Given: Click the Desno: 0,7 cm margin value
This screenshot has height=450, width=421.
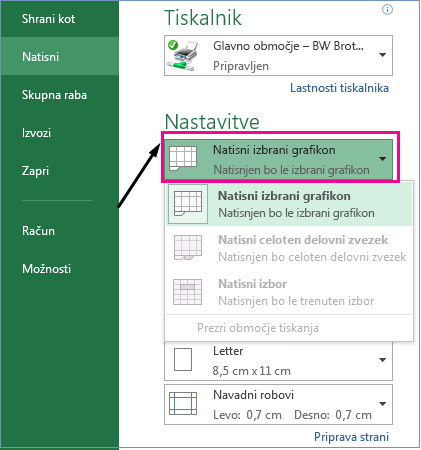Looking at the screenshot, I should (333, 415).
